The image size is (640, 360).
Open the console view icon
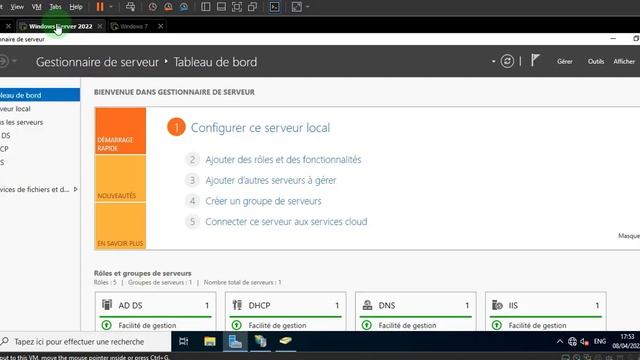click(275, 7)
